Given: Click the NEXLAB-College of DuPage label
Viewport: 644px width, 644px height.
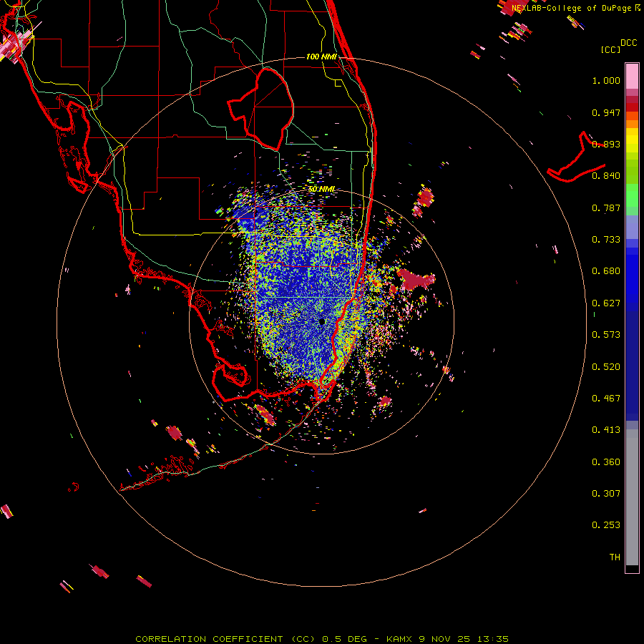Looking at the screenshot, I should click(571, 8).
